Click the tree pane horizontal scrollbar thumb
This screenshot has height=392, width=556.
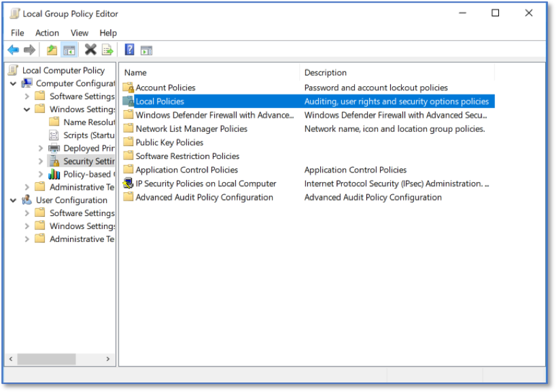pyautogui.click(x=46, y=359)
